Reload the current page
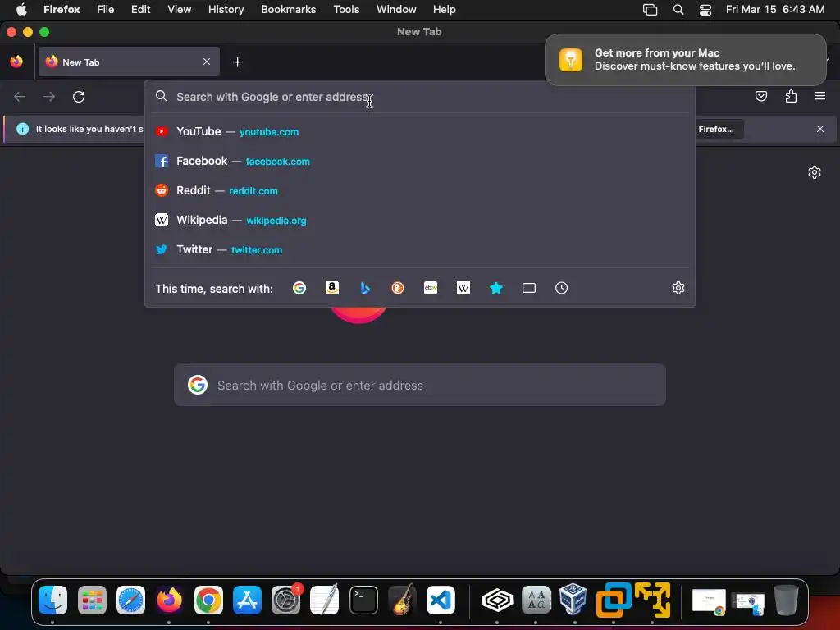 coord(79,97)
